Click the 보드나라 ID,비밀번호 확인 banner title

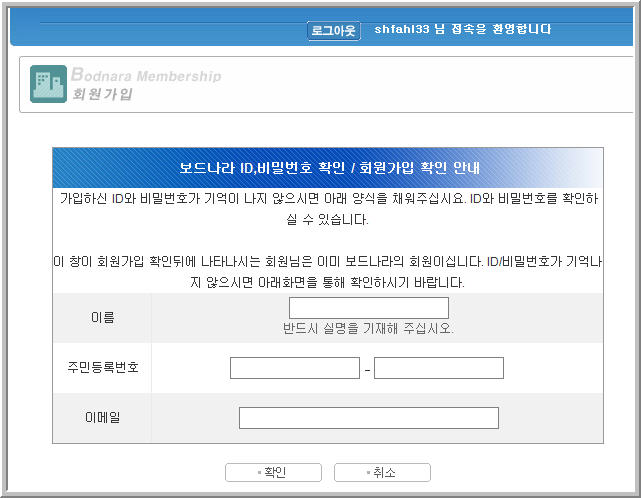tap(329, 168)
